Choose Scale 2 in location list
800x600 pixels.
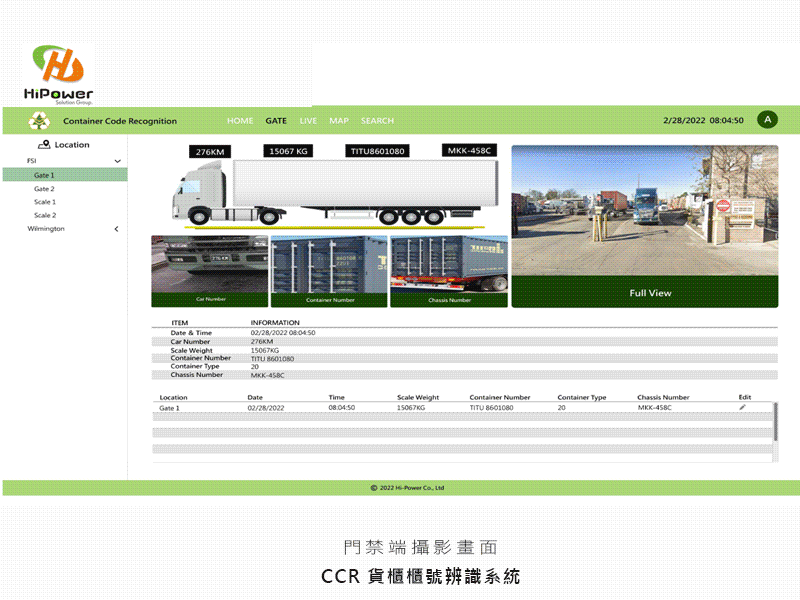pos(45,215)
